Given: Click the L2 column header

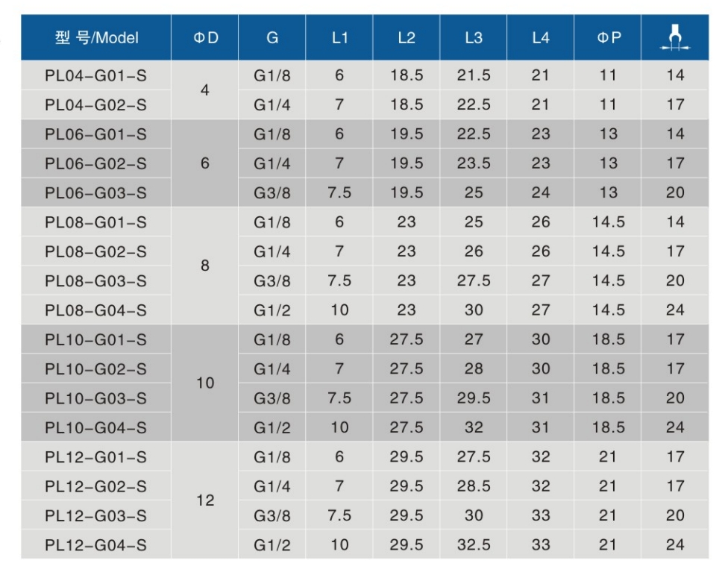Looking at the screenshot, I should coord(407,38).
